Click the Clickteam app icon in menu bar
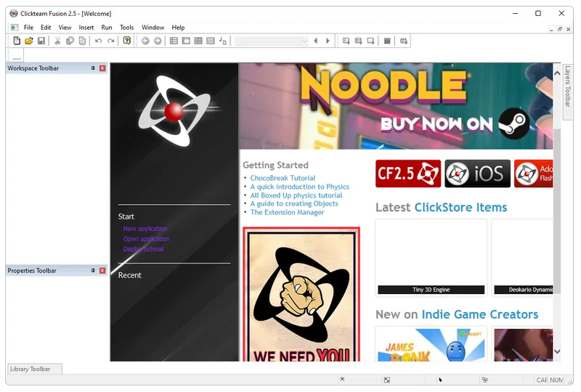The width and height of the screenshot is (581, 392). pyautogui.click(x=15, y=28)
